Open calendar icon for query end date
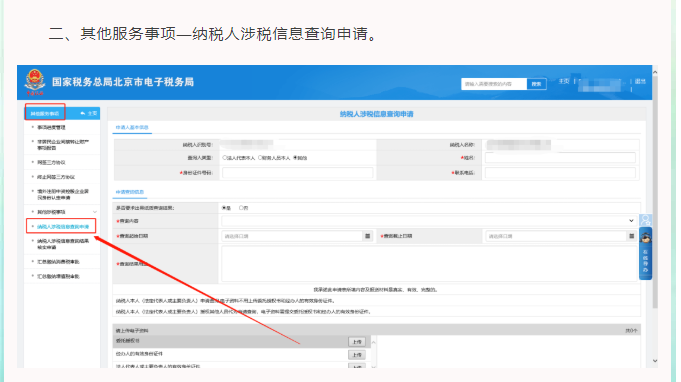This screenshot has height=382, width=681. pos(631,236)
